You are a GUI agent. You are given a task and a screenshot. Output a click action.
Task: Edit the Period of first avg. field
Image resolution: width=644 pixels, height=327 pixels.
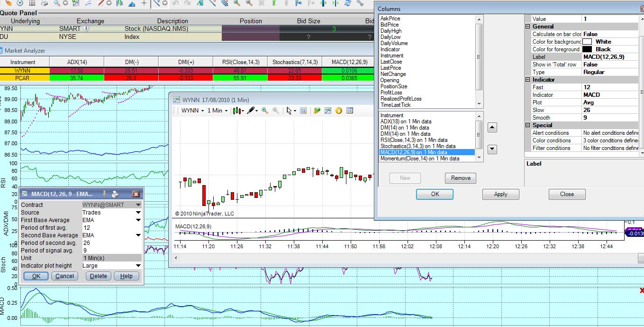point(112,228)
